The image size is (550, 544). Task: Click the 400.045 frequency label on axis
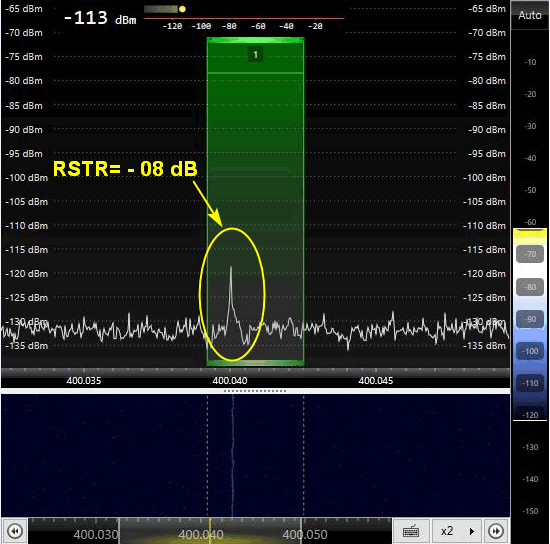[376, 381]
